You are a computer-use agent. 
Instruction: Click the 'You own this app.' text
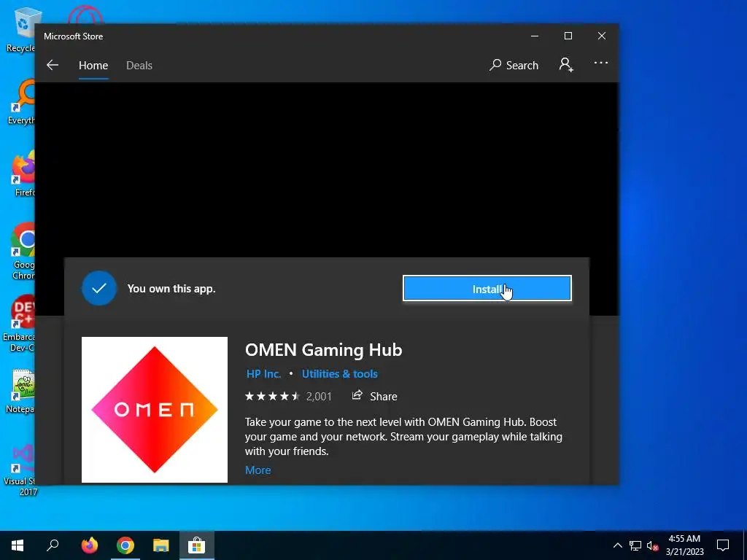click(x=171, y=289)
